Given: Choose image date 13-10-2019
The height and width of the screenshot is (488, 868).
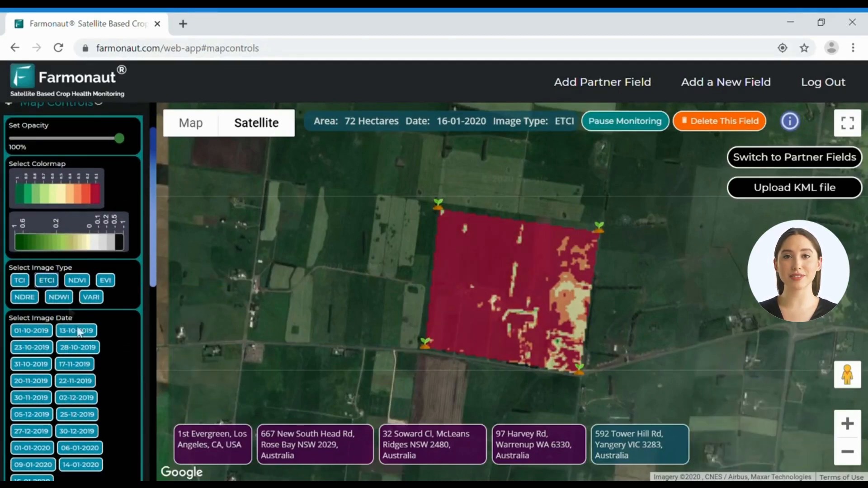Looking at the screenshot, I should (76, 331).
